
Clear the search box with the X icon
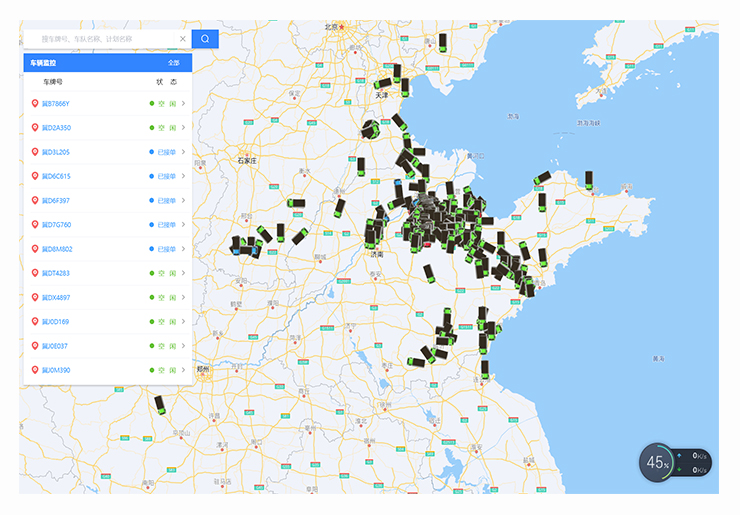(x=182, y=39)
